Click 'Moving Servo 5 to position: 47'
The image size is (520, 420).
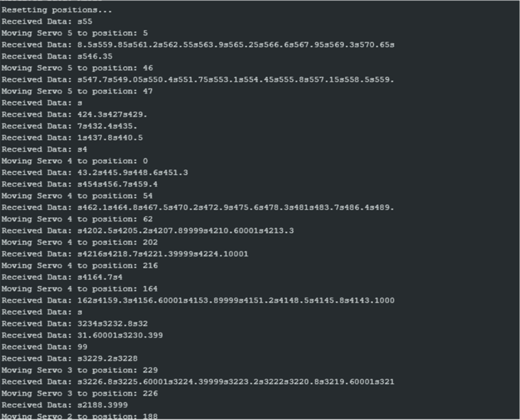[x=77, y=91]
